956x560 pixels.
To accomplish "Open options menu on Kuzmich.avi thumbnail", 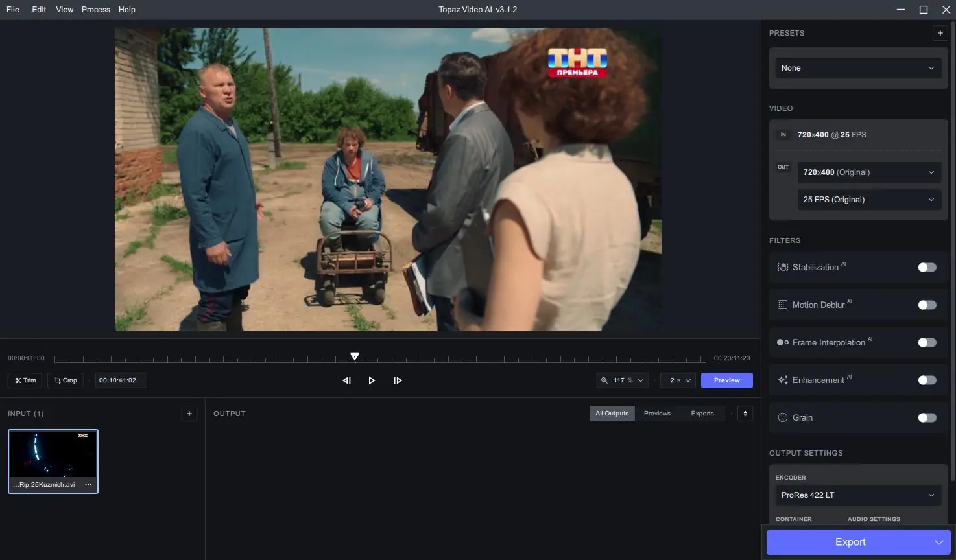I will tap(88, 485).
